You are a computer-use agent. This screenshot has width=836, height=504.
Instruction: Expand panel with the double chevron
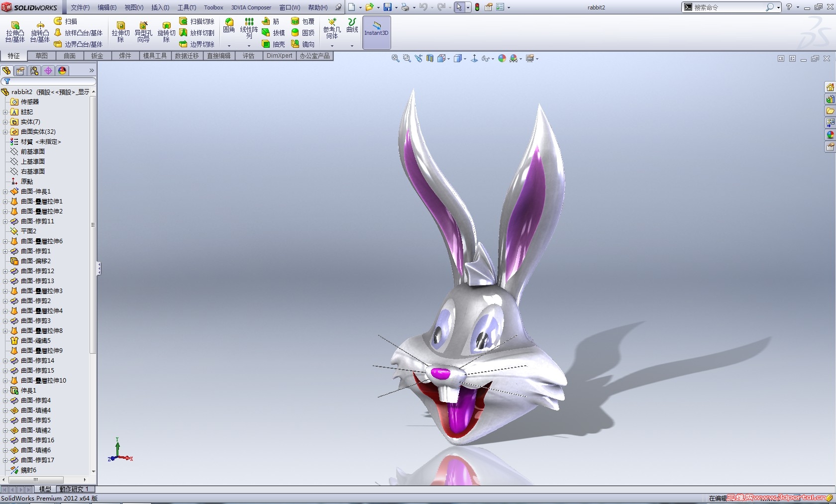(92, 71)
